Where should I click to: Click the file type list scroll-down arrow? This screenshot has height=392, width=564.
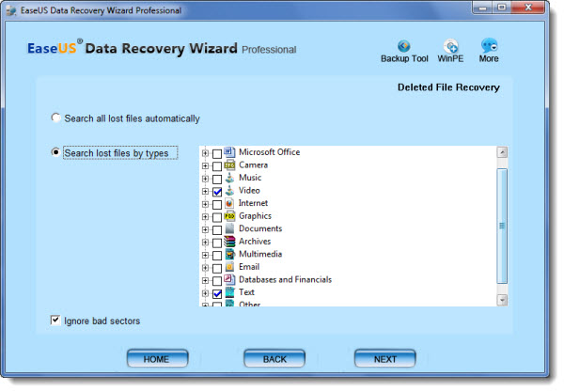(502, 300)
